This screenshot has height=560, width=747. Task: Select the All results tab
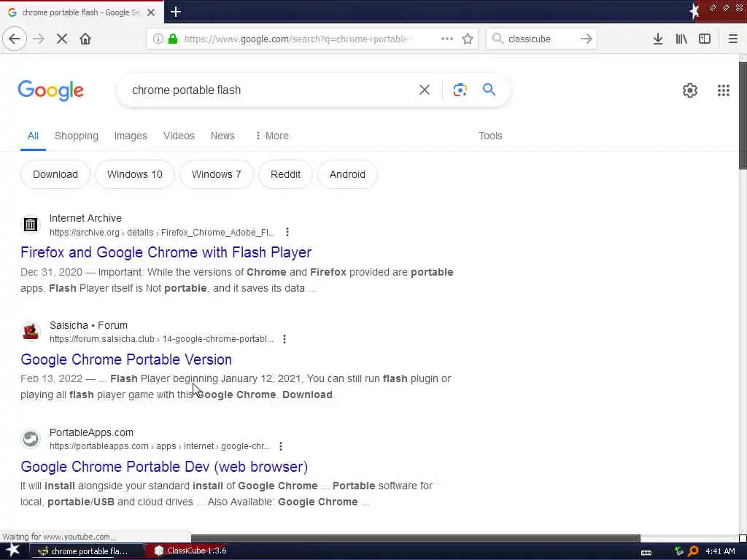(33, 136)
